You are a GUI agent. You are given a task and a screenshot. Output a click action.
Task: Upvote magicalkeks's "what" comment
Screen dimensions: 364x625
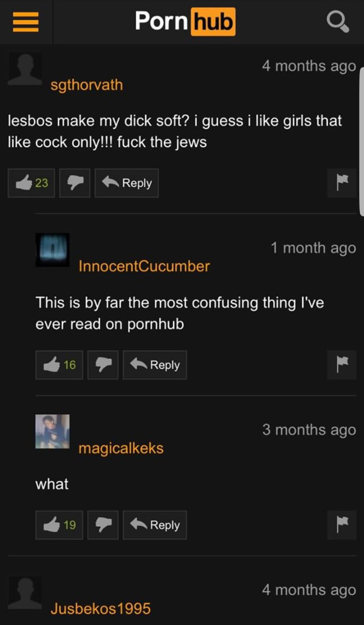click(59, 525)
